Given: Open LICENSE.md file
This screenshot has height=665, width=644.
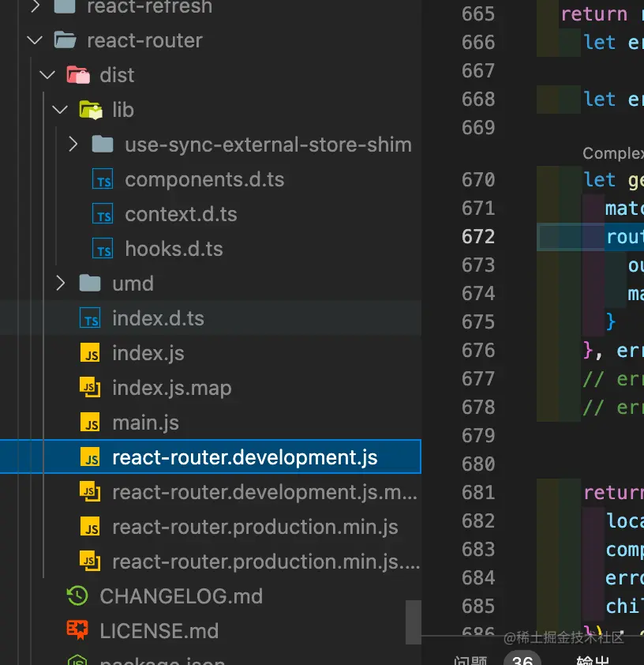Looking at the screenshot, I should (x=159, y=631).
